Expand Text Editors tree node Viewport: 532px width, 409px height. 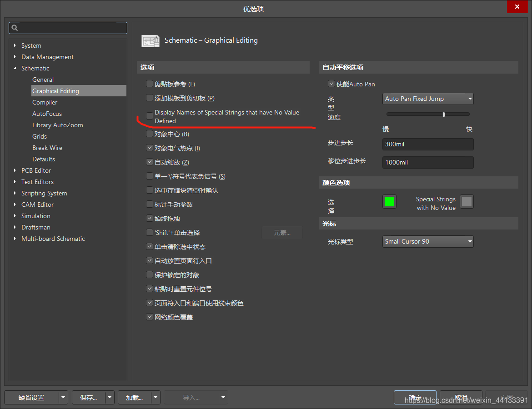pyautogui.click(x=15, y=182)
